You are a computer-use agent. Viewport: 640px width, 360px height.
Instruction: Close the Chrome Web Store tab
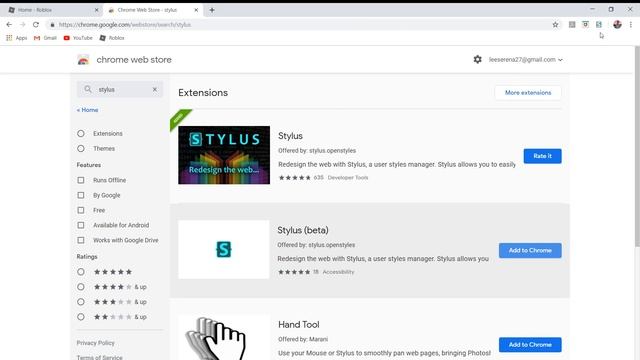(x=196, y=10)
